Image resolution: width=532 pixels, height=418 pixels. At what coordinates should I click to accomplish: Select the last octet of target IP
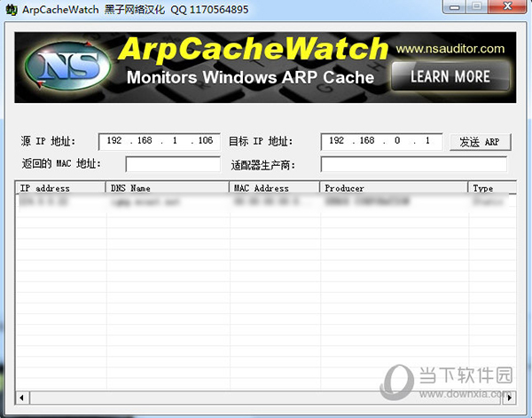point(427,140)
